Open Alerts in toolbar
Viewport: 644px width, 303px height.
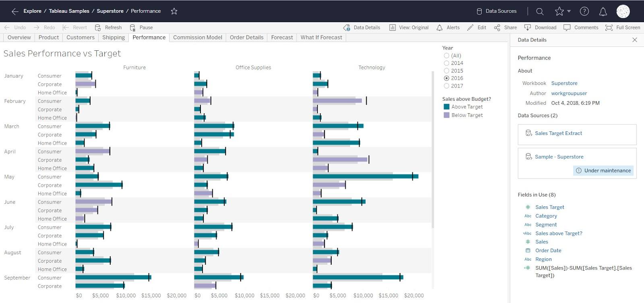(x=448, y=27)
